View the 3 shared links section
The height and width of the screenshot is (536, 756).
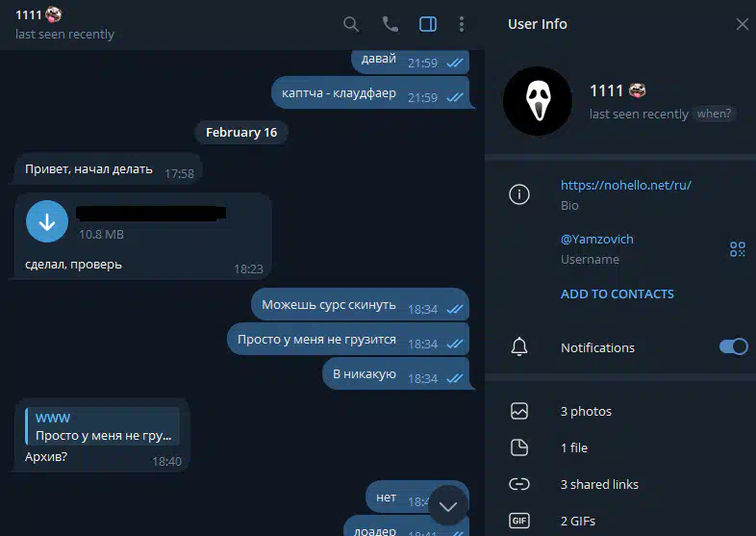pos(620,484)
